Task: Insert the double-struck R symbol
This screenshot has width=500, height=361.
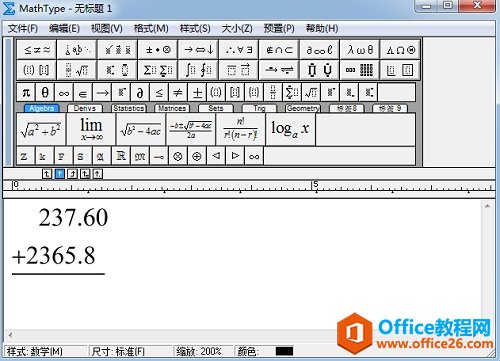Action: (x=121, y=156)
